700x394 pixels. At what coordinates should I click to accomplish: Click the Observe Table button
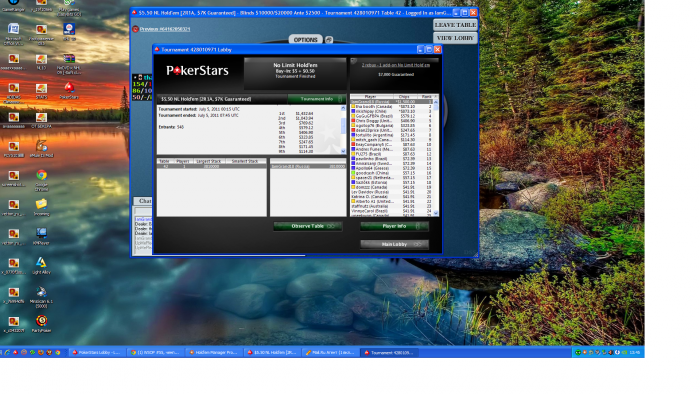pyautogui.click(x=308, y=226)
